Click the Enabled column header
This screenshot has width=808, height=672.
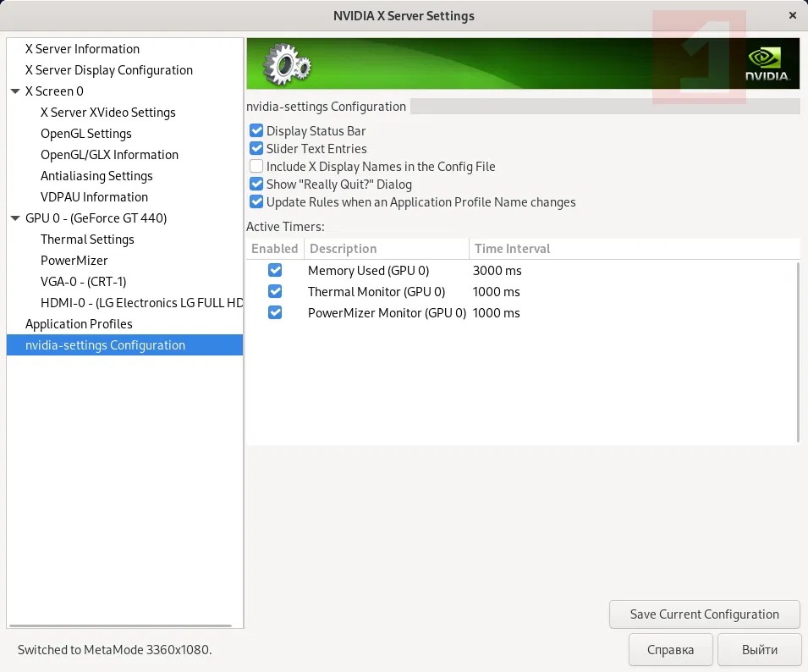pyautogui.click(x=275, y=248)
